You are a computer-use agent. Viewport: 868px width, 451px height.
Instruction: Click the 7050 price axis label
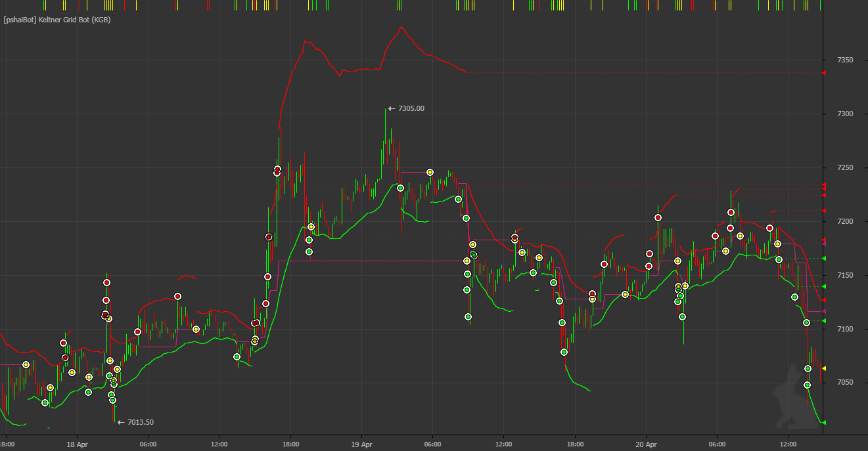pos(845,383)
